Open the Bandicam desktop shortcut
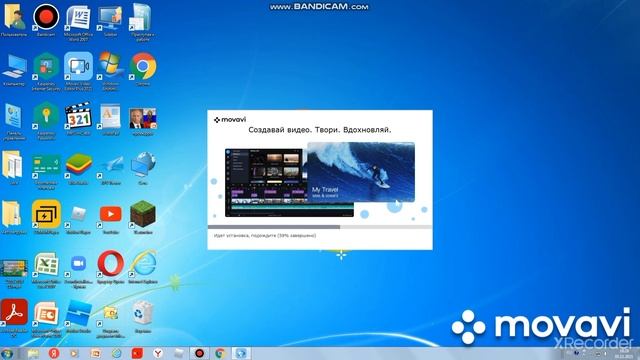 (46, 17)
